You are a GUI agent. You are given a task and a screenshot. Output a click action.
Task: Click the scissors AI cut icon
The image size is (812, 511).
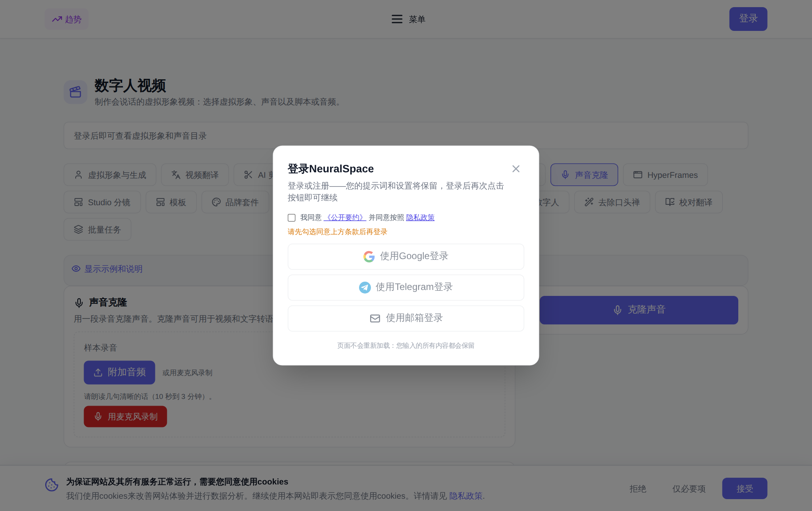coord(248,175)
